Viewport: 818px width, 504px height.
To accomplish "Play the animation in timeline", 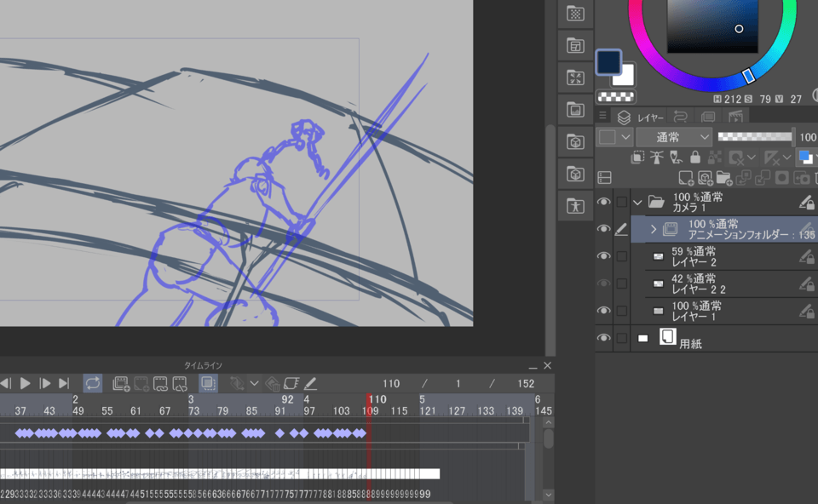I will (25, 384).
